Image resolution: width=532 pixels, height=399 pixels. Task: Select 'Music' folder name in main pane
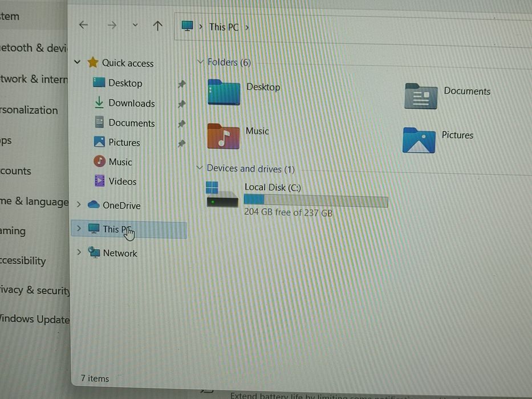pyautogui.click(x=257, y=131)
